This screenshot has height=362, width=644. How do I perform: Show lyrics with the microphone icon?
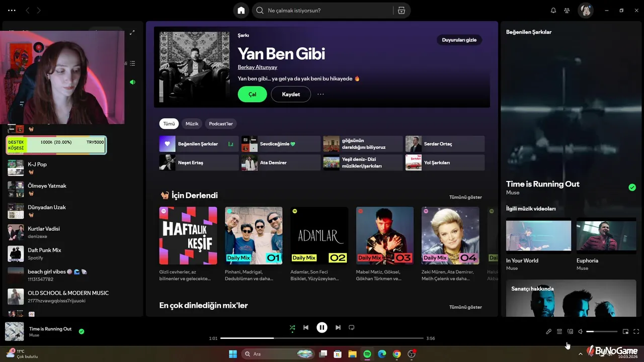[x=548, y=332]
